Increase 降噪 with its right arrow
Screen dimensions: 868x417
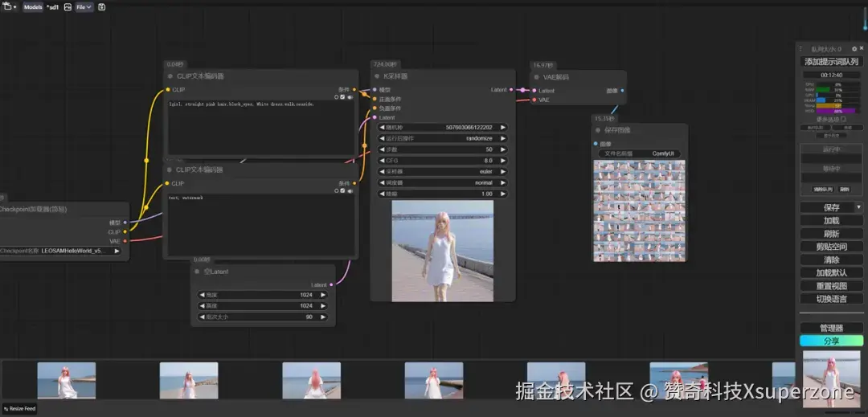tap(502, 194)
